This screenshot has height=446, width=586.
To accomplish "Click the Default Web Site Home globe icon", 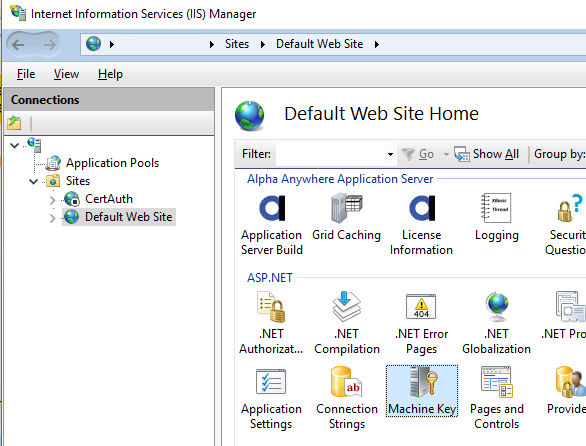I will (249, 116).
